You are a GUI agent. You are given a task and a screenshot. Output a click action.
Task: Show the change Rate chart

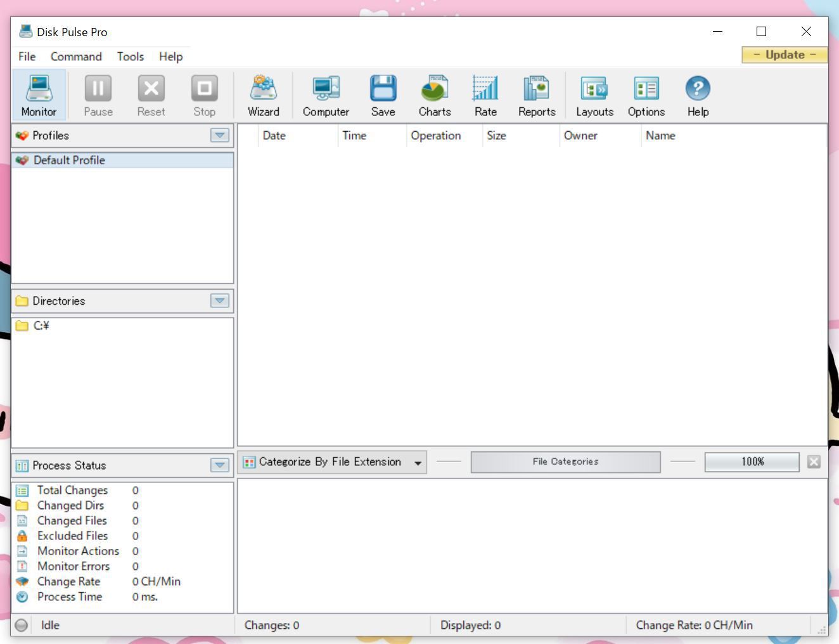click(x=485, y=95)
